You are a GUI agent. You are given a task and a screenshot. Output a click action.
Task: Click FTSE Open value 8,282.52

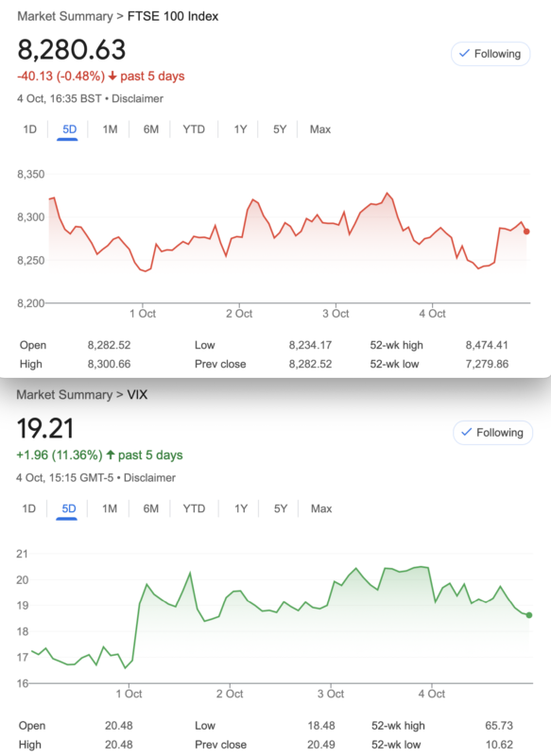tap(109, 345)
